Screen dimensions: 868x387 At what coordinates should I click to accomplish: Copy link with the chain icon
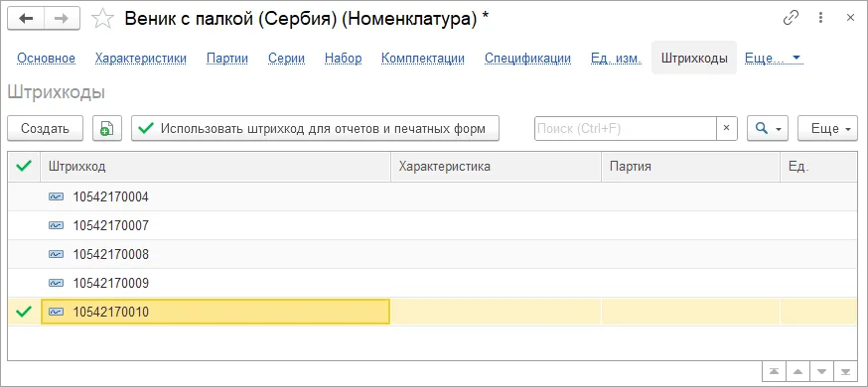(x=792, y=18)
